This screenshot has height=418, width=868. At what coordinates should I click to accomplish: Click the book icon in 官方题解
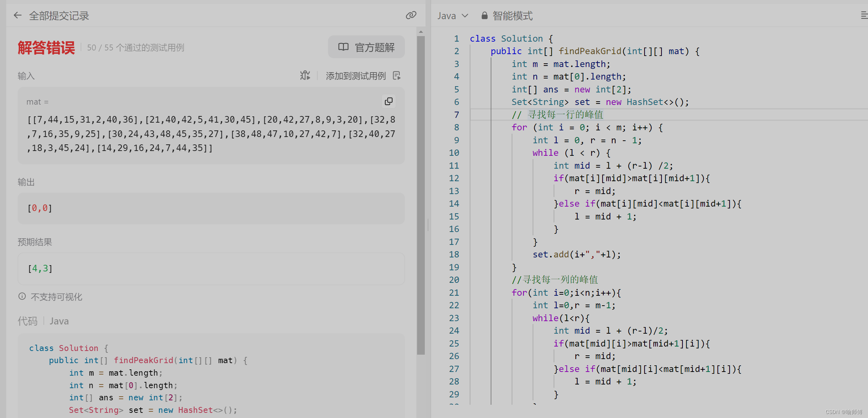(x=343, y=47)
